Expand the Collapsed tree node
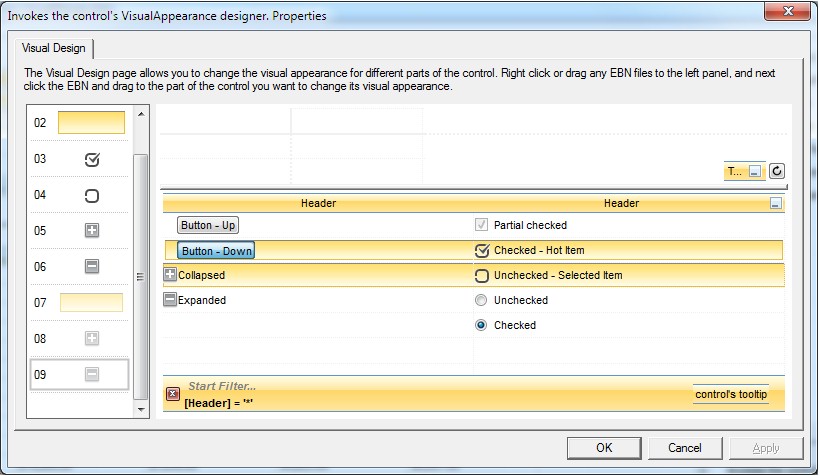Screen dimensions: 820x476 click(170, 275)
